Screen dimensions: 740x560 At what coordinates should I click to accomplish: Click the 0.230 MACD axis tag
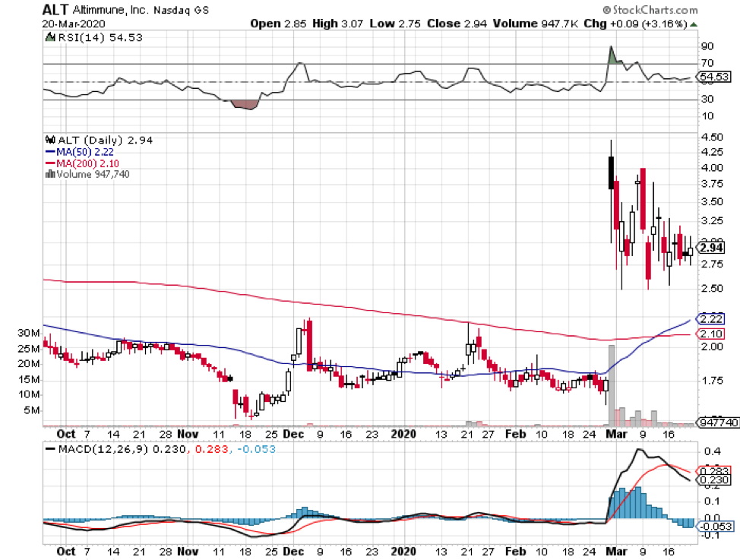pos(714,480)
